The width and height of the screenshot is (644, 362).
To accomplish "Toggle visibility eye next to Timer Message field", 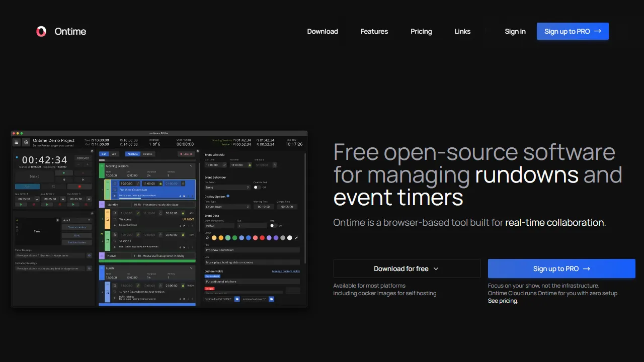I will pos(89,255).
